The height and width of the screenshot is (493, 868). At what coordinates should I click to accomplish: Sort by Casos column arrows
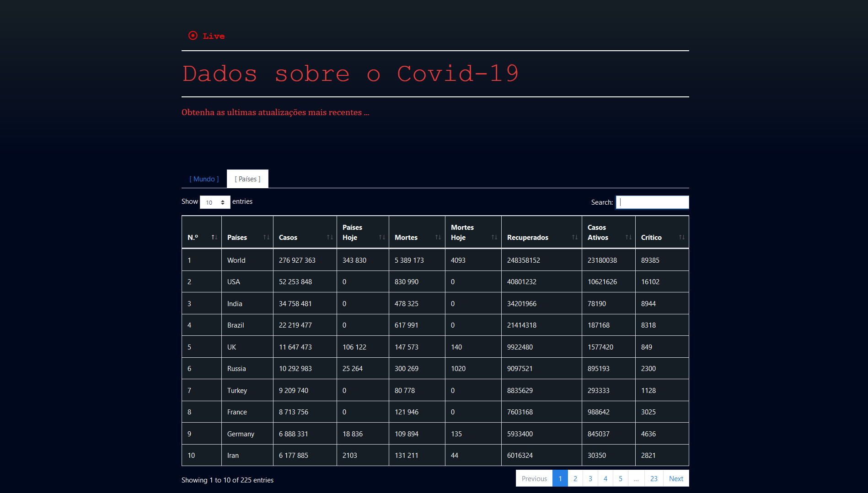tap(330, 237)
